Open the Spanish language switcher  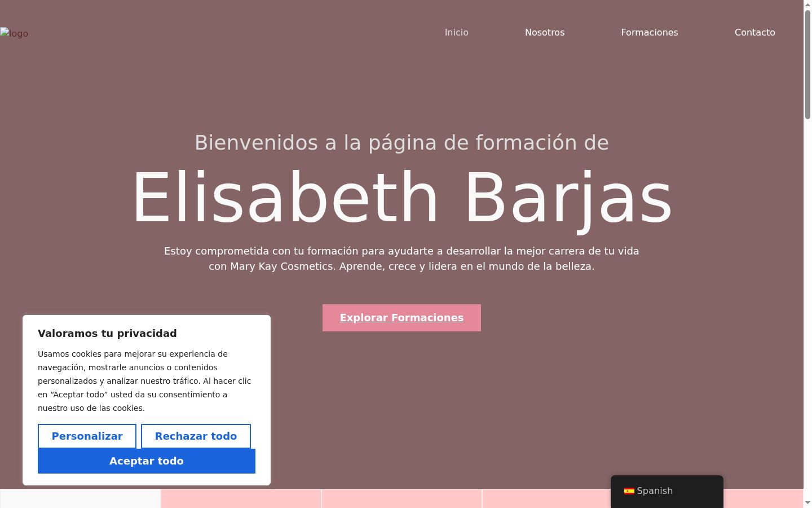(667, 491)
